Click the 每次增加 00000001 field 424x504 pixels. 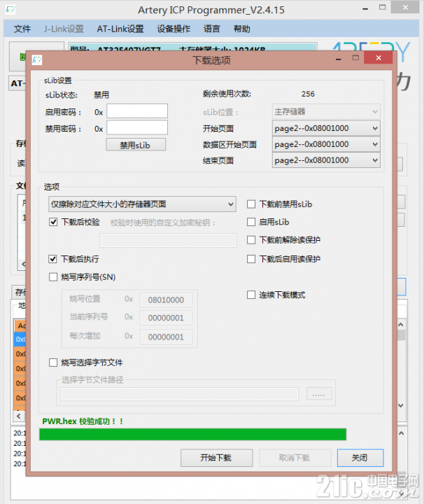pyautogui.click(x=166, y=337)
